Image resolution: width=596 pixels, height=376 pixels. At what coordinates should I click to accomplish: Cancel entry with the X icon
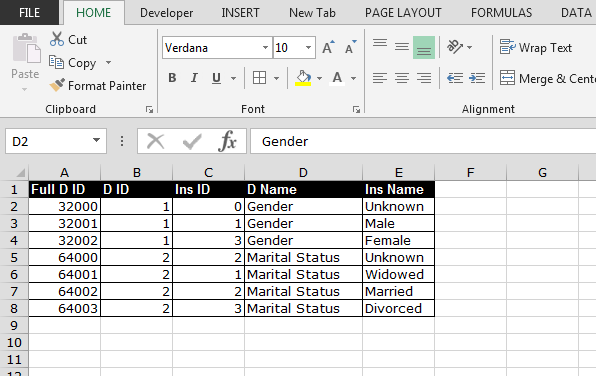pos(155,141)
